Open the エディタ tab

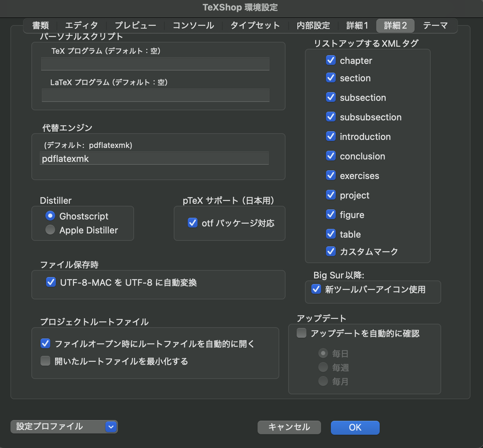(x=81, y=25)
